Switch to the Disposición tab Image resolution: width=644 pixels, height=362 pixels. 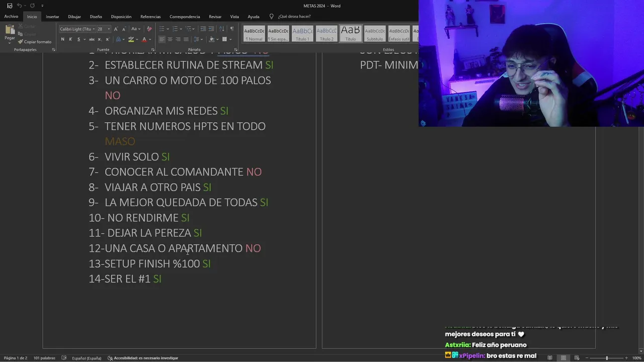click(x=121, y=17)
